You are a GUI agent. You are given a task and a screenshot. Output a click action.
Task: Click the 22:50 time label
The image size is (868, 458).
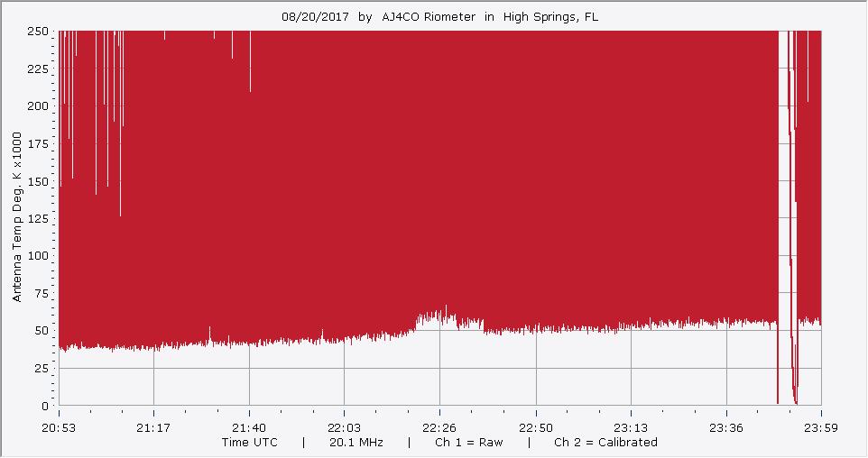536,428
